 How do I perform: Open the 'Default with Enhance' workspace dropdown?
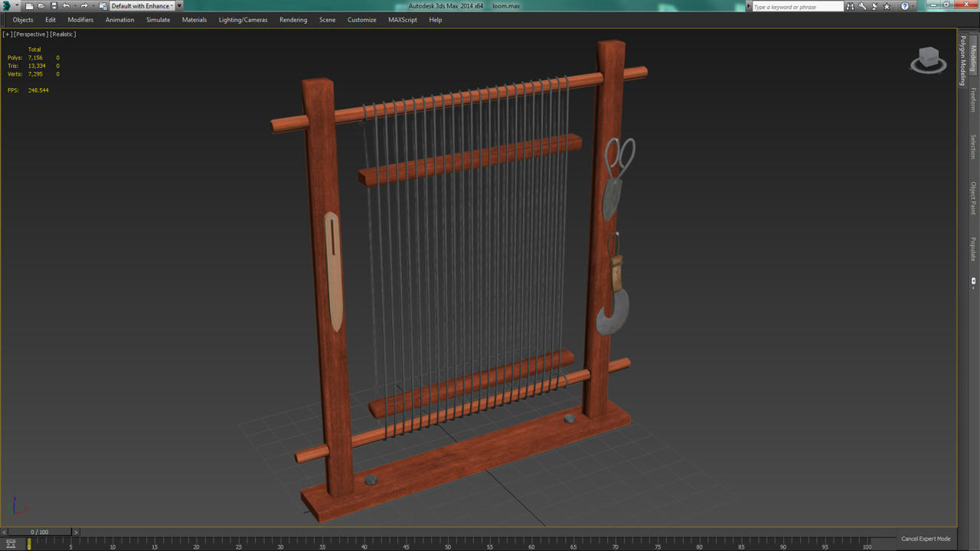click(142, 6)
